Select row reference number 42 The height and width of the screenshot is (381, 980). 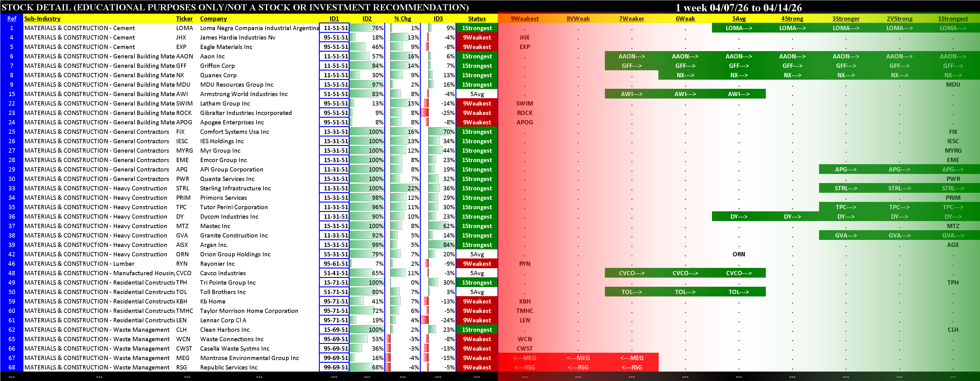click(12, 255)
